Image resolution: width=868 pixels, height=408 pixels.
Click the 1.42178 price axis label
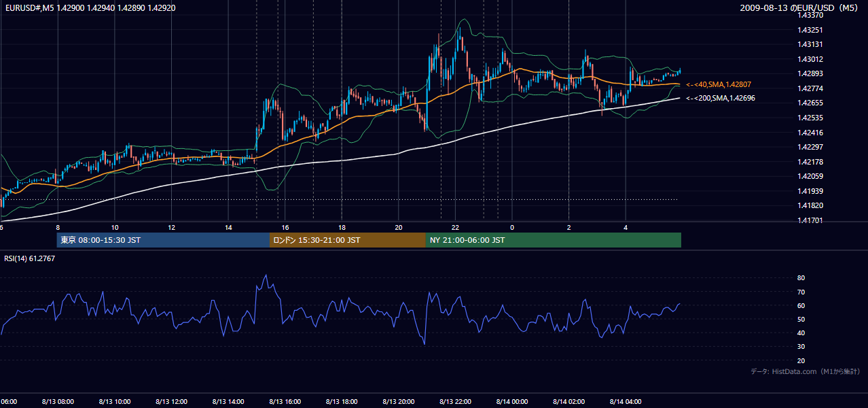[812, 162]
